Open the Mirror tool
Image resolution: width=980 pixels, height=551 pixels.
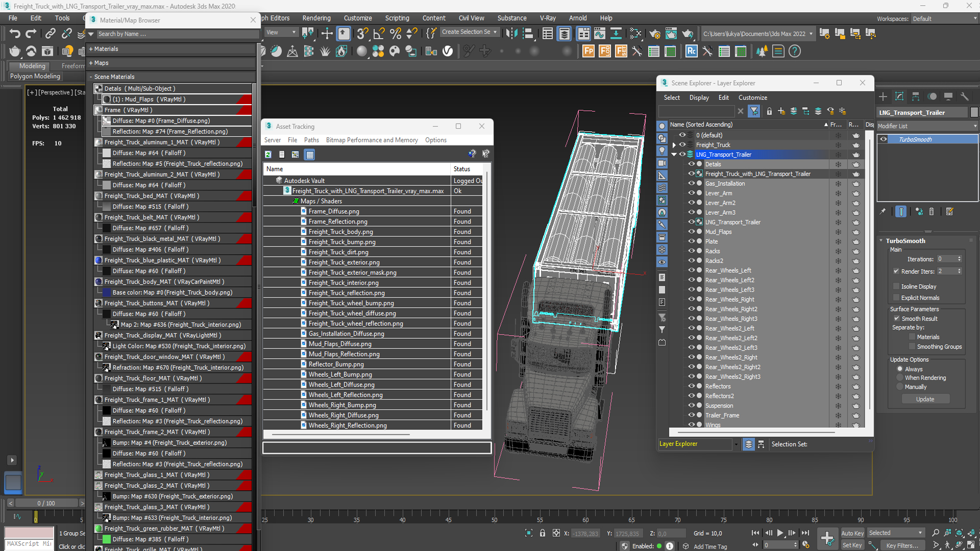point(511,34)
